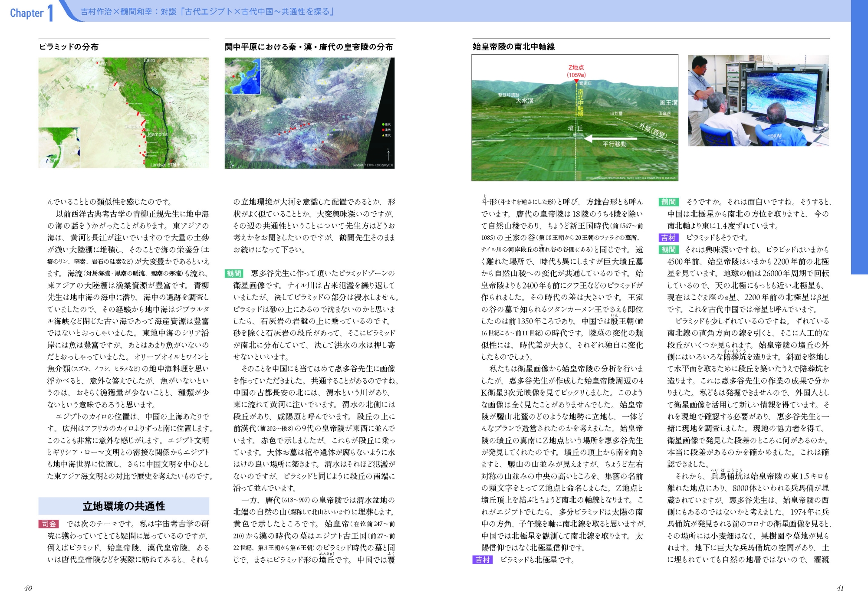Click the 立地環境の共通性 section heading
Image resolution: width=868 pixels, height=613 pixels.
pyautogui.click(x=124, y=506)
